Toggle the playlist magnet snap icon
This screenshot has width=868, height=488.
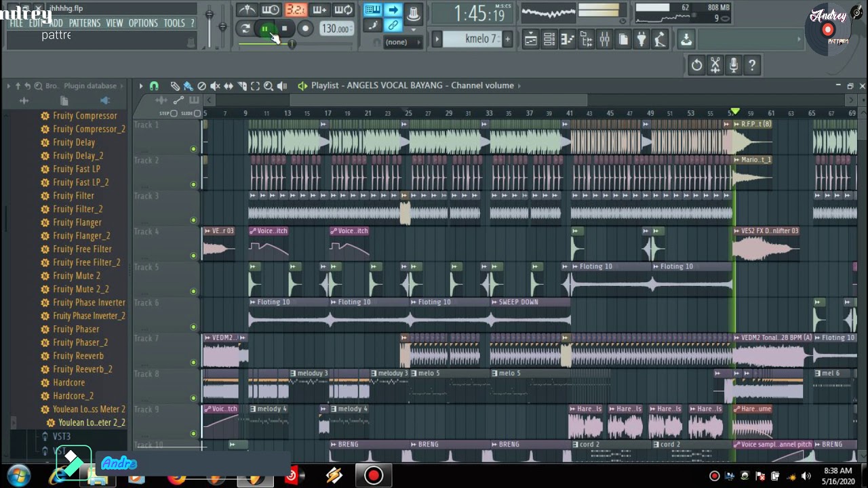coord(154,86)
